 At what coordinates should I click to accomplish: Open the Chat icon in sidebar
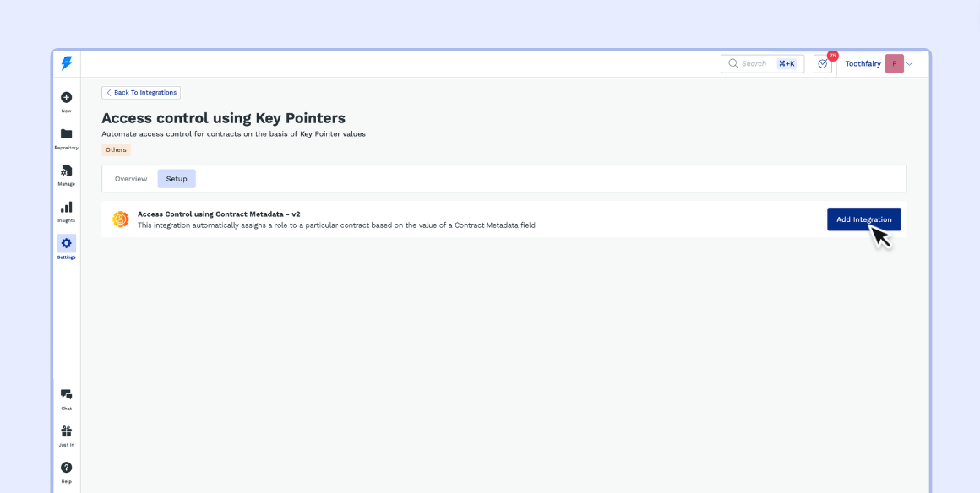pos(67,394)
